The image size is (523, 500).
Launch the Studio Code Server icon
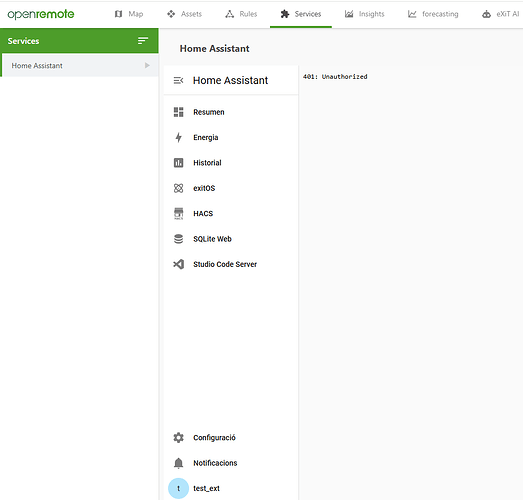tap(178, 264)
